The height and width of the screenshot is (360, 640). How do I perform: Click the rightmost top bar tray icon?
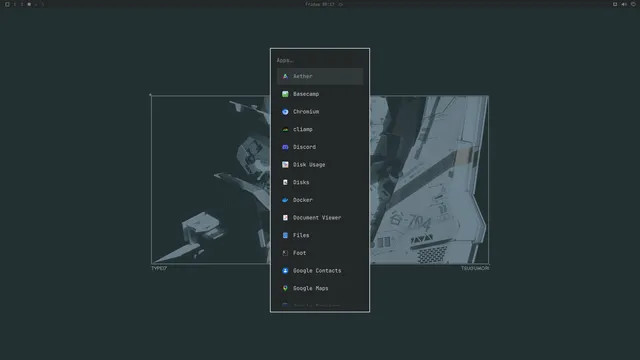pyautogui.click(x=633, y=4)
